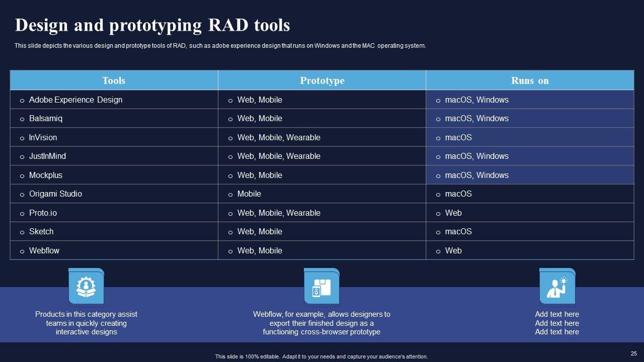
Task: Click 'macOS' in the Sketch row
Action: (x=458, y=232)
